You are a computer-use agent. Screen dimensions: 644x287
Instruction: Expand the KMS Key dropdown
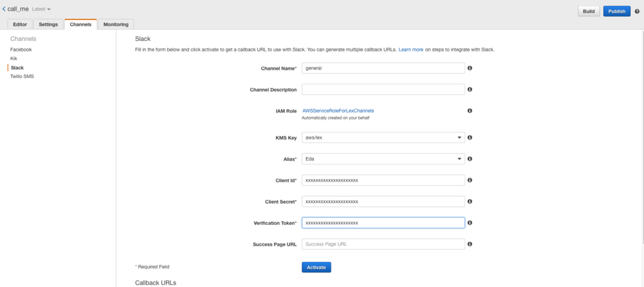383,138
